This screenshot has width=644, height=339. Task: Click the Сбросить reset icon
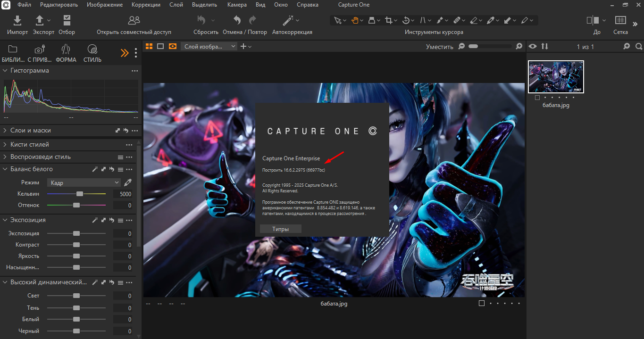pyautogui.click(x=201, y=20)
